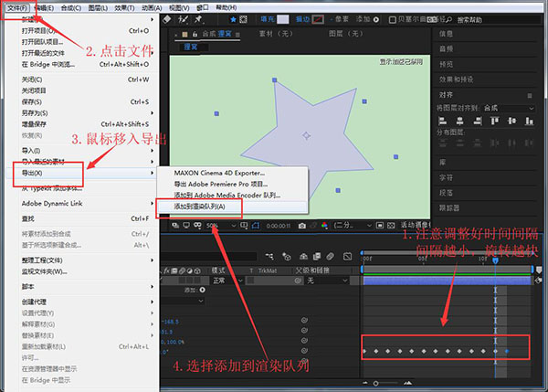Screen dimensions: 548x392
Task: Choose 添加到 Adobe Media Encoder 队列 option
Action: click(x=232, y=196)
